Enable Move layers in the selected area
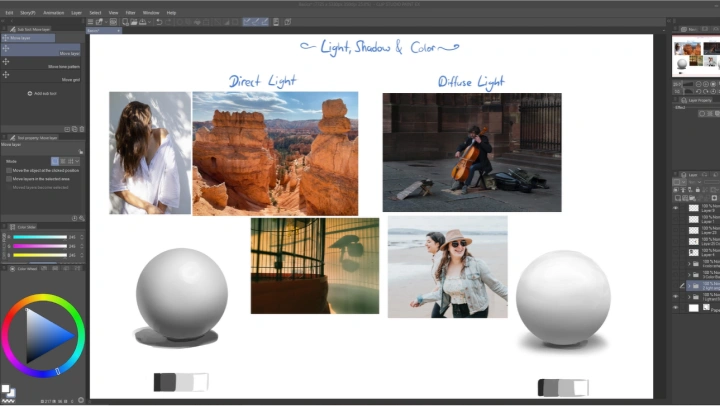The image size is (720, 406). 9,179
